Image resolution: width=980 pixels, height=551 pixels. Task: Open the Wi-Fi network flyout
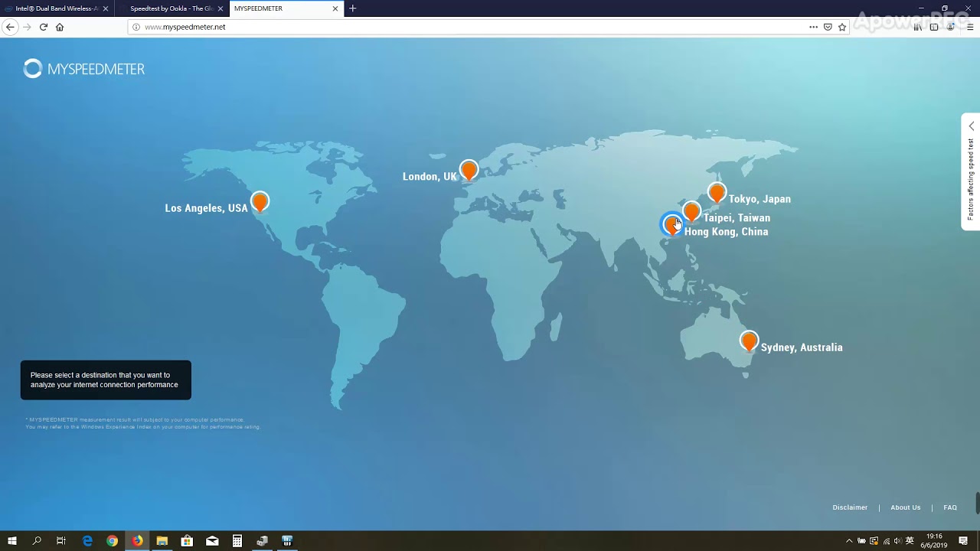(887, 541)
